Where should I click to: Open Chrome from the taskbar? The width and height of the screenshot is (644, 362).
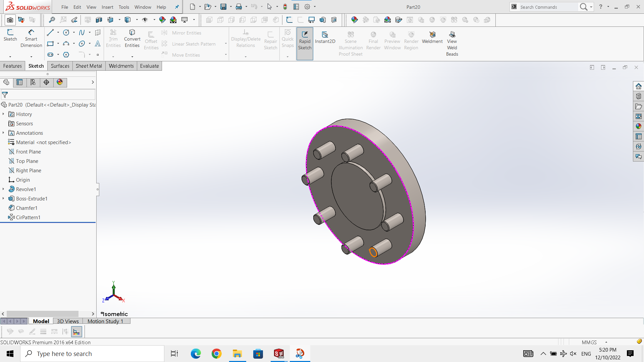(217, 354)
